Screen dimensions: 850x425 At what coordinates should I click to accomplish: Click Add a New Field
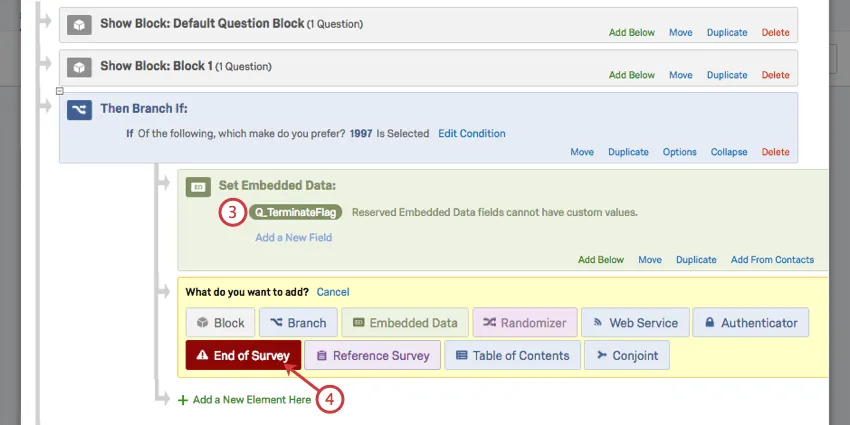point(293,238)
